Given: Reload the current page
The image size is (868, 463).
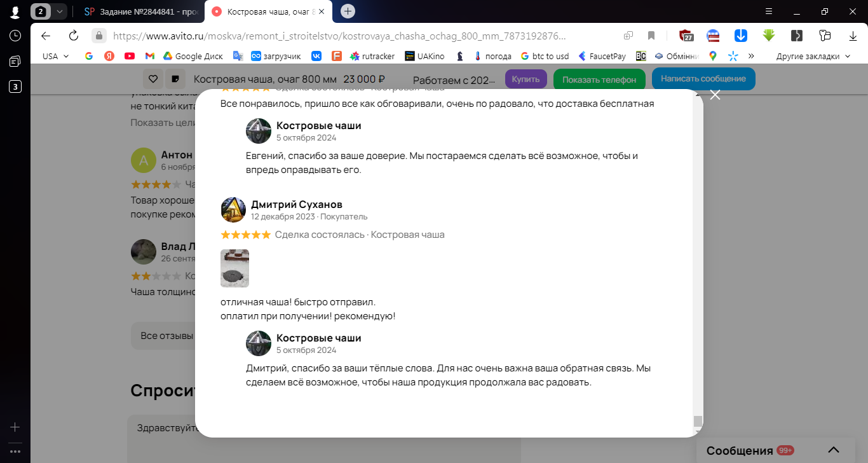Looking at the screenshot, I should coord(73,36).
